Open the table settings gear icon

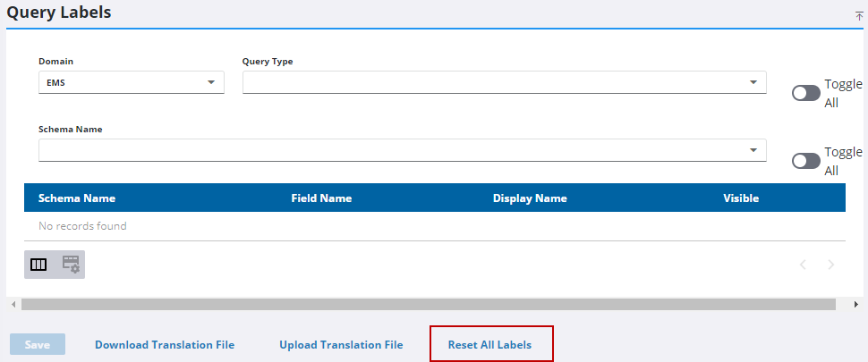70,265
